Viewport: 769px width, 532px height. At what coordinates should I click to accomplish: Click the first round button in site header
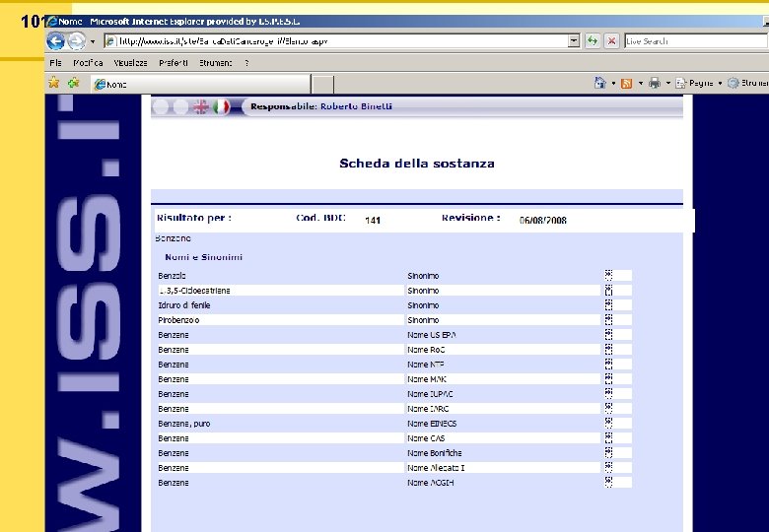[161, 106]
